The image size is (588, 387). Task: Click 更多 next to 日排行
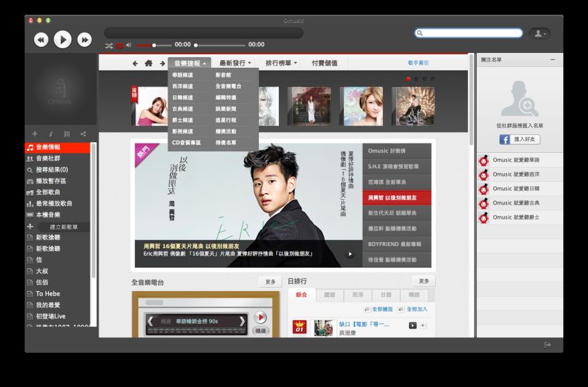[x=424, y=281]
